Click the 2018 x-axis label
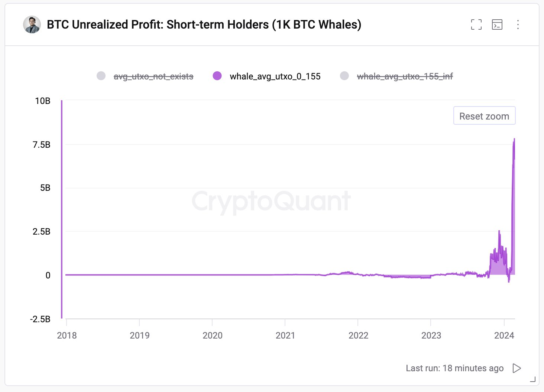The height and width of the screenshot is (392, 544). pyautogui.click(x=67, y=336)
